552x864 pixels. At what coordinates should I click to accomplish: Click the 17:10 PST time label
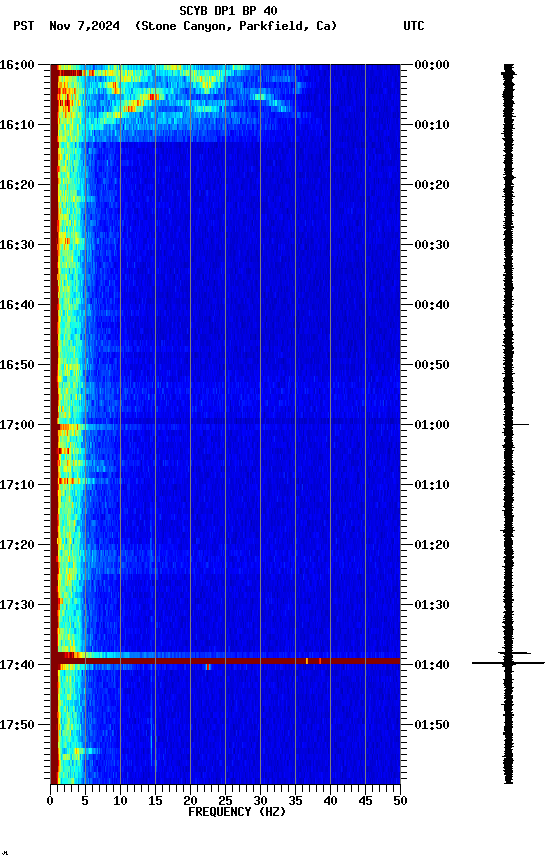(x=17, y=485)
